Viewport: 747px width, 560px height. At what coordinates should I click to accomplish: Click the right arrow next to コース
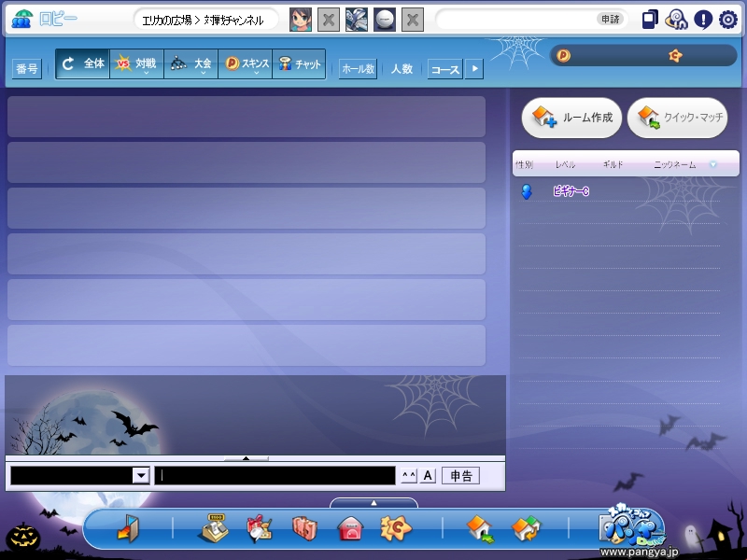474,69
